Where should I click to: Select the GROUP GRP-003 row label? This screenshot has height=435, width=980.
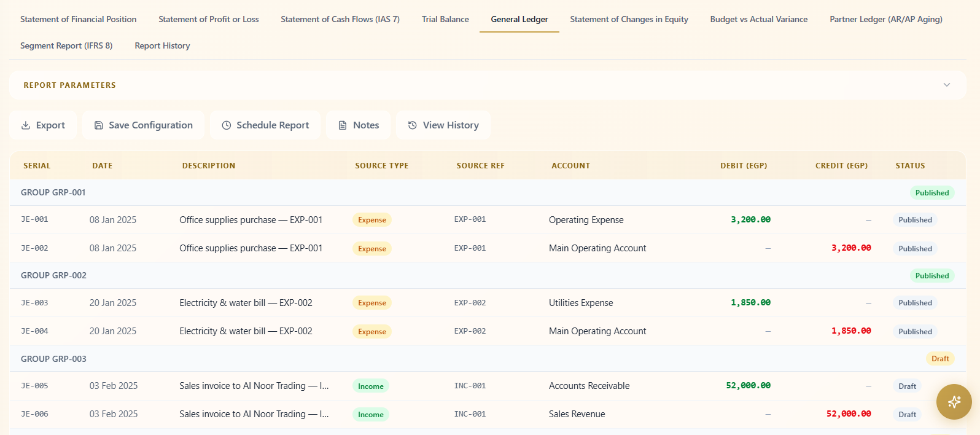click(53, 359)
